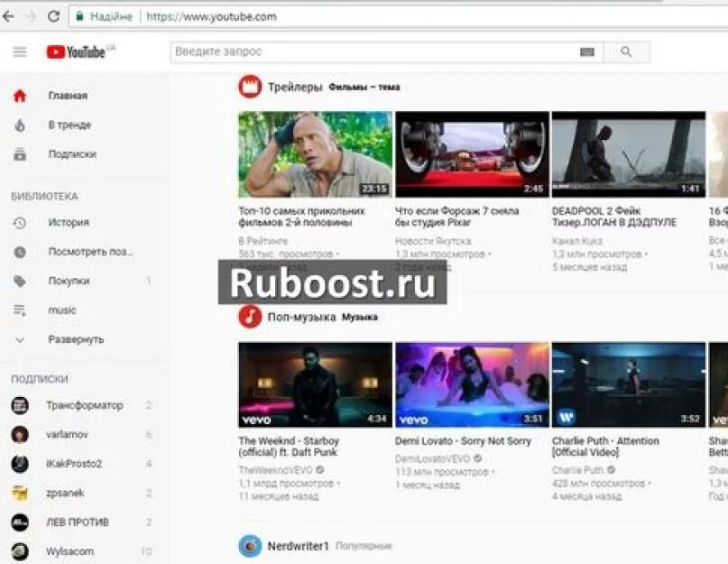728x564 pixels.
Task: Play the DEADPOOL 2 teaser thumbnail
Action: tap(629, 154)
